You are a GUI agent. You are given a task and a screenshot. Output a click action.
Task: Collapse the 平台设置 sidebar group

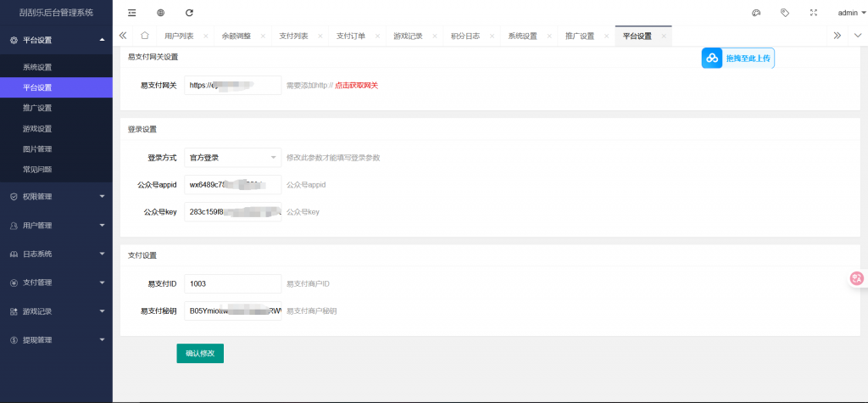56,40
